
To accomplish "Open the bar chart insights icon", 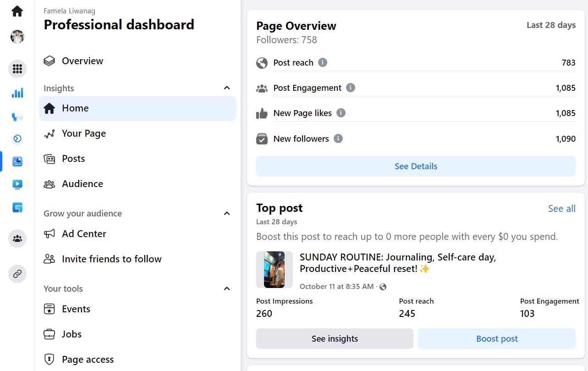I will [17, 93].
